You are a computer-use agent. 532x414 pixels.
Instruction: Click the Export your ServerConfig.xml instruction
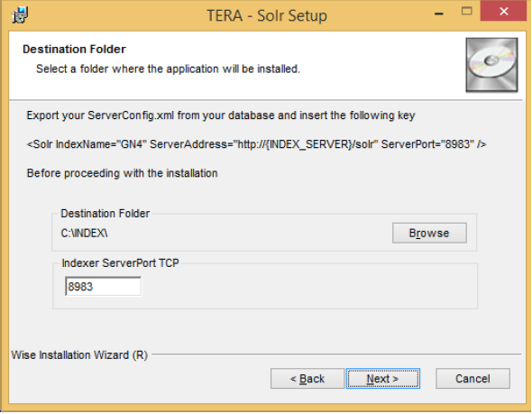[x=221, y=115]
